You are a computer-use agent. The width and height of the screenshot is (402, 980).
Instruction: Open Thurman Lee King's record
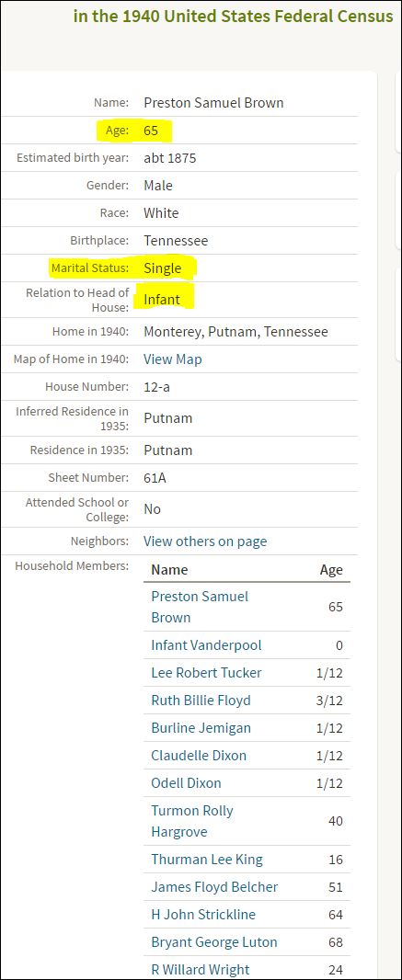pos(207,860)
